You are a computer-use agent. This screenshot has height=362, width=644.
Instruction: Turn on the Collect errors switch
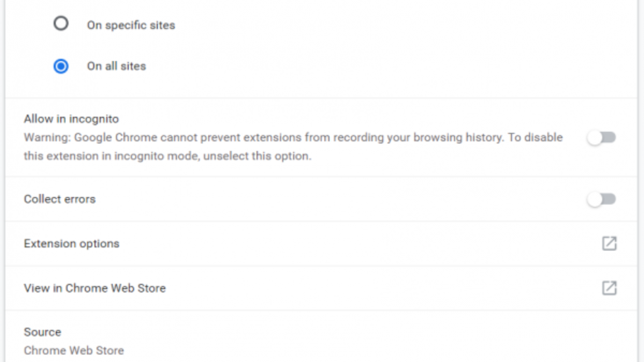pyautogui.click(x=601, y=200)
